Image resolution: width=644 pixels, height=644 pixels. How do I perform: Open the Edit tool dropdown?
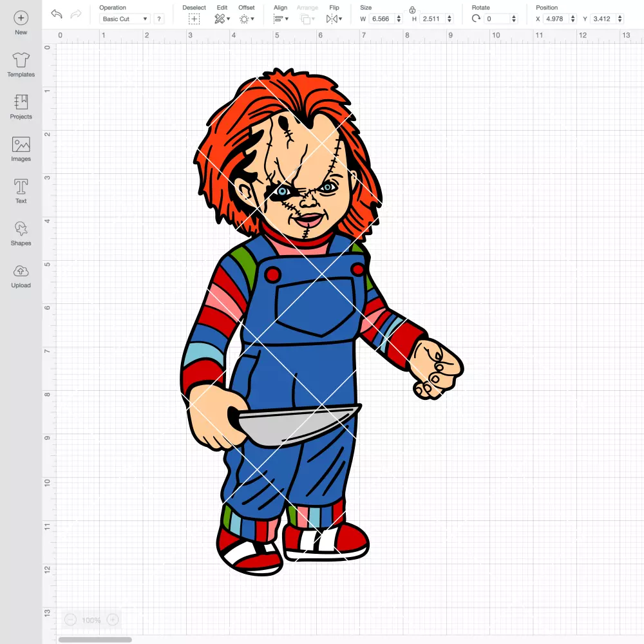pyautogui.click(x=222, y=19)
